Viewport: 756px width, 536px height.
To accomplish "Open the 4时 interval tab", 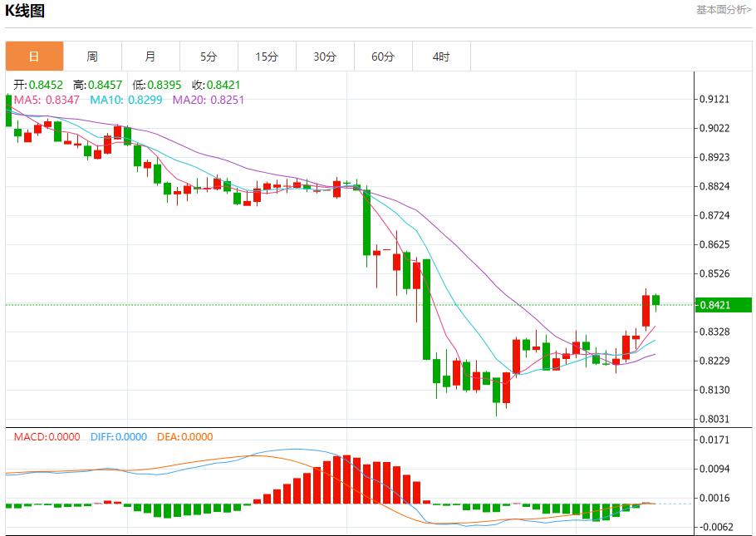I will [x=441, y=57].
